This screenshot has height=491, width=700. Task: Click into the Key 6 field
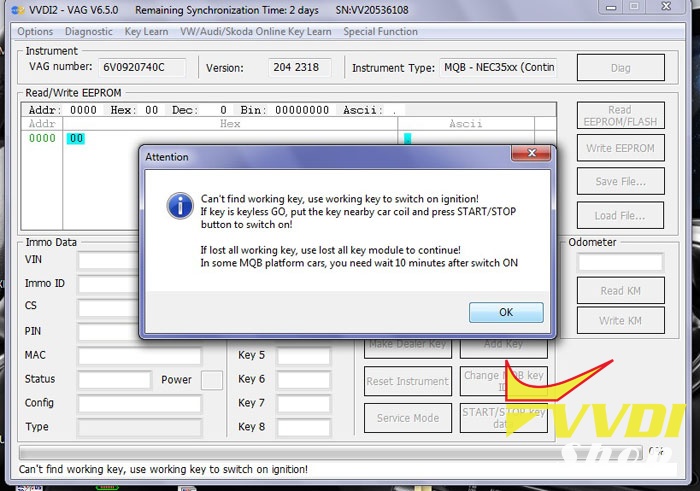pos(304,380)
